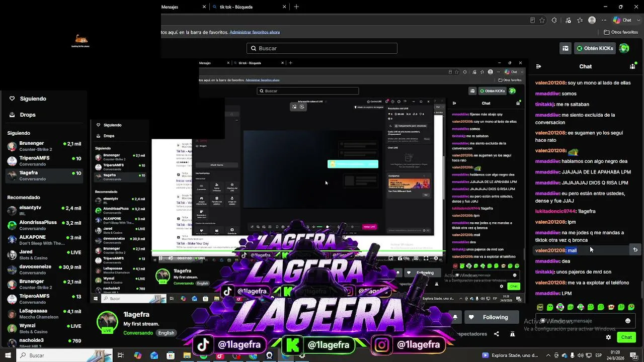Open the chat users list icon
This screenshot has width=644, height=362.
coord(632,66)
